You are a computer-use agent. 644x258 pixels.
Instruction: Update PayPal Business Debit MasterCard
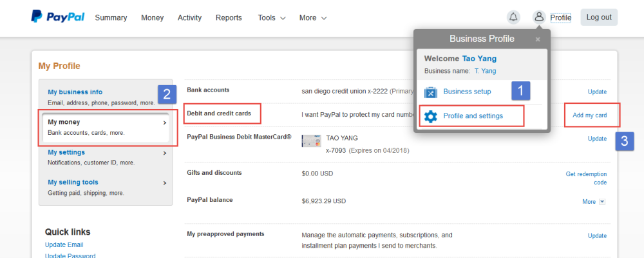(597, 139)
